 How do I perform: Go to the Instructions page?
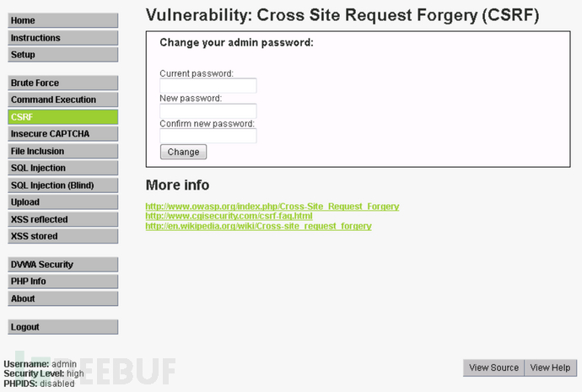[62, 38]
